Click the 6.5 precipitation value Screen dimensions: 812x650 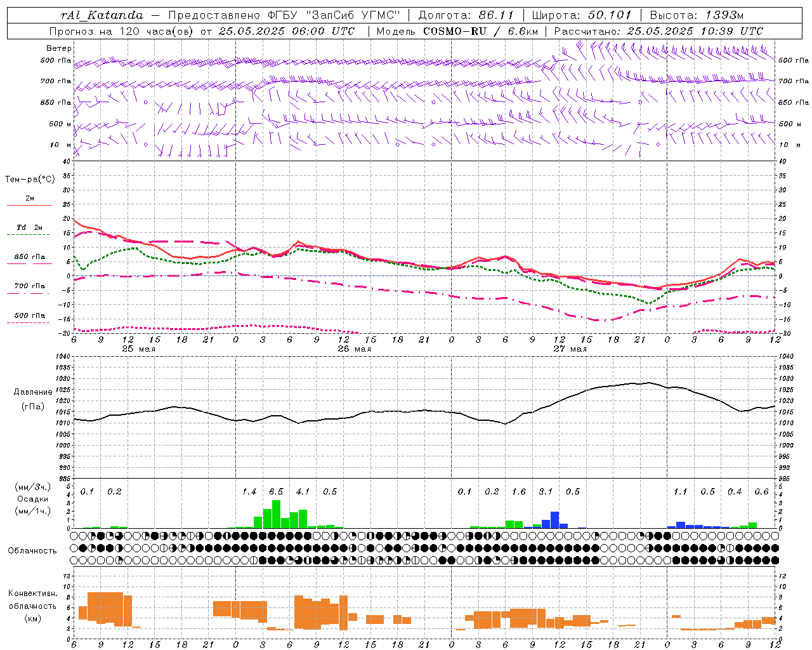[276, 492]
